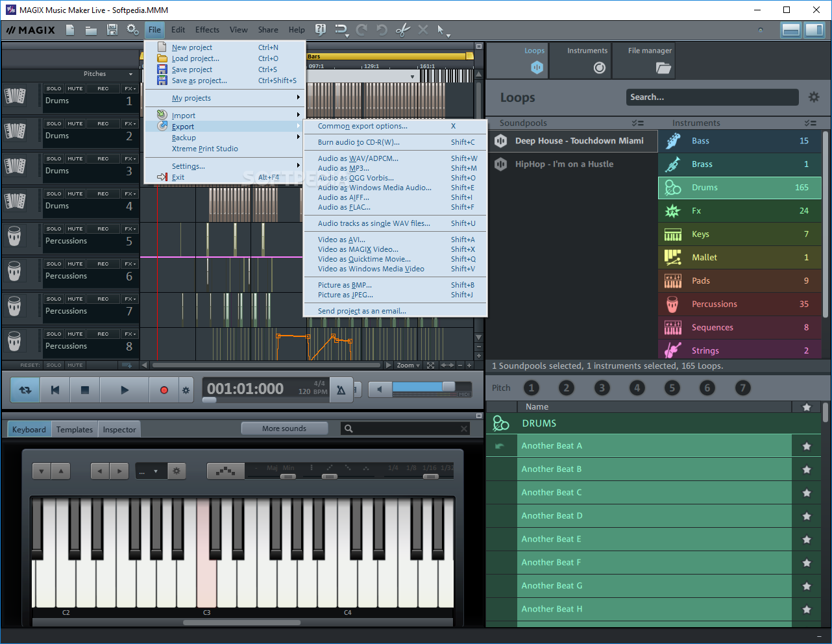Select the HipHop - I'm on a Hustle soundpool
Screen dimensions: 832x644
click(x=572, y=164)
